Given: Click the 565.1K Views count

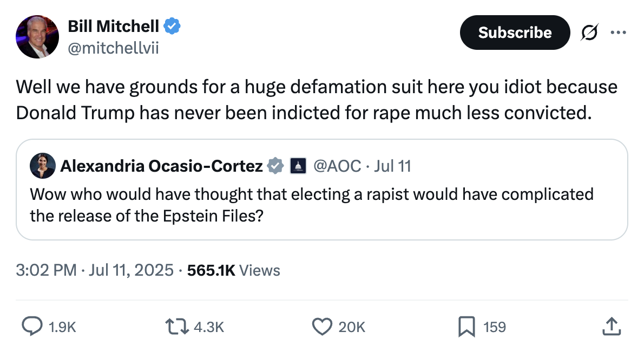Looking at the screenshot, I should pos(233,270).
